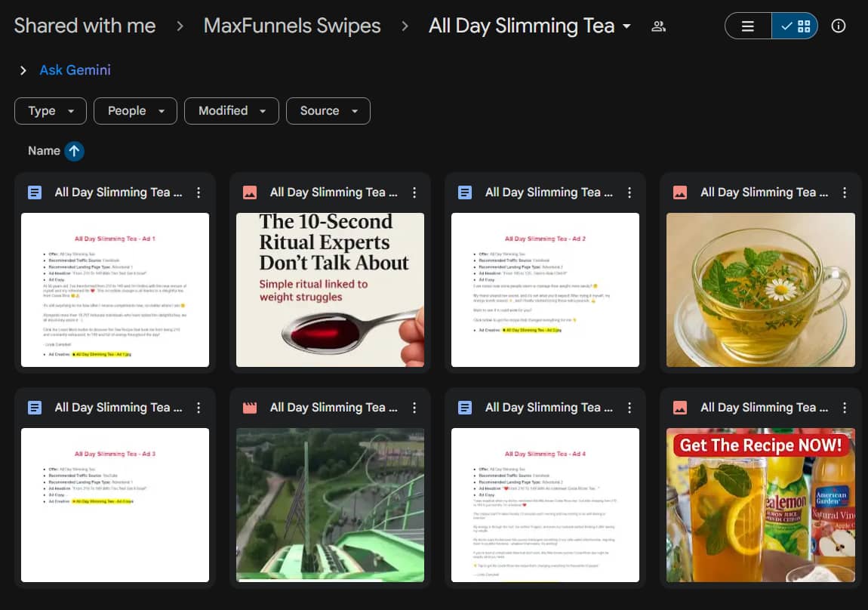The width and height of the screenshot is (868, 610).
Task: Open more actions for roller coaster video file
Action: (414, 408)
